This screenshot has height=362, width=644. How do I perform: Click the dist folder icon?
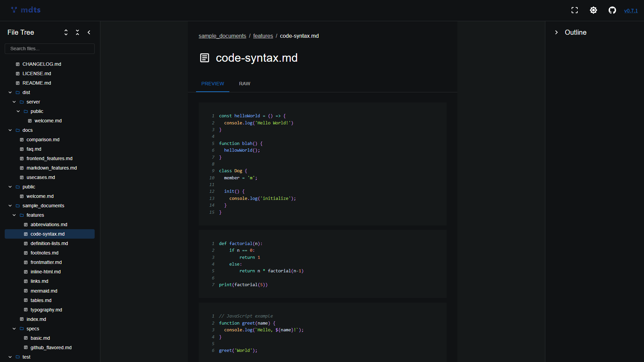tap(18, 92)
